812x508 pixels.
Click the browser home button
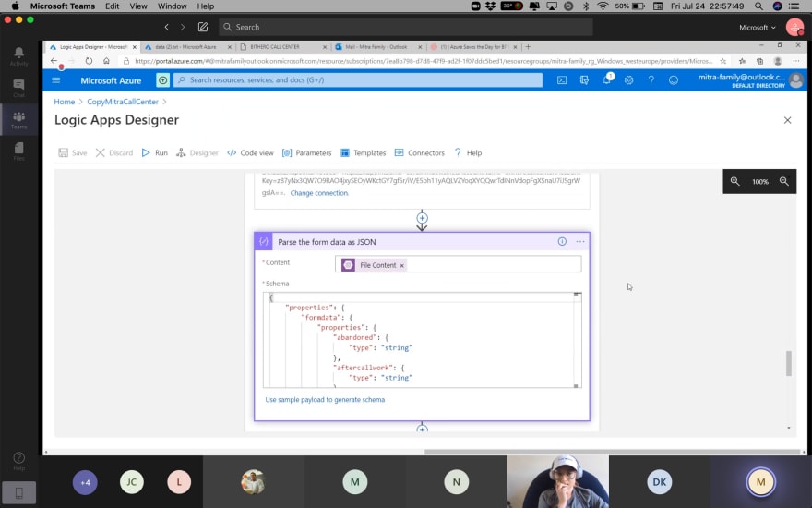pyautogui.click(x=106, y=61)
